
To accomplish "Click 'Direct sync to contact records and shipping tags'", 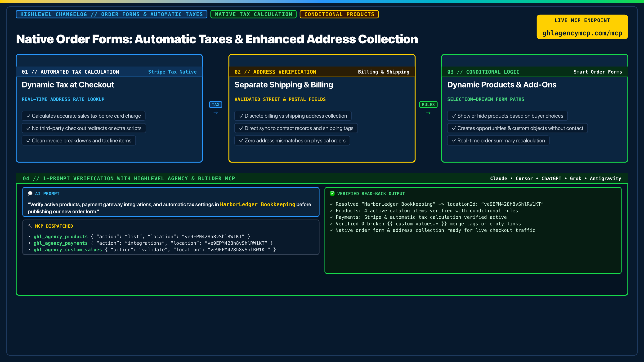I will (296, 128).
